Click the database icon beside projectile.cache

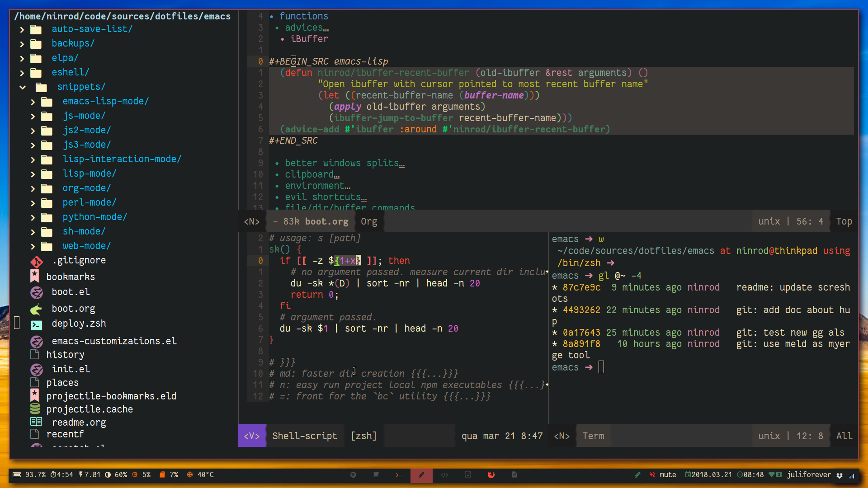click(x=35, y=409)
